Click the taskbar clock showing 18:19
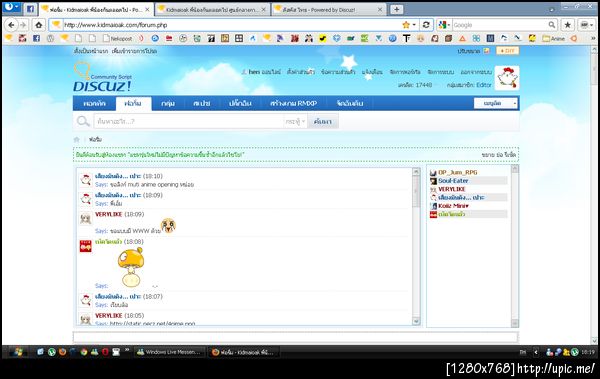This screenshot has height=379, width=600. 588,352
